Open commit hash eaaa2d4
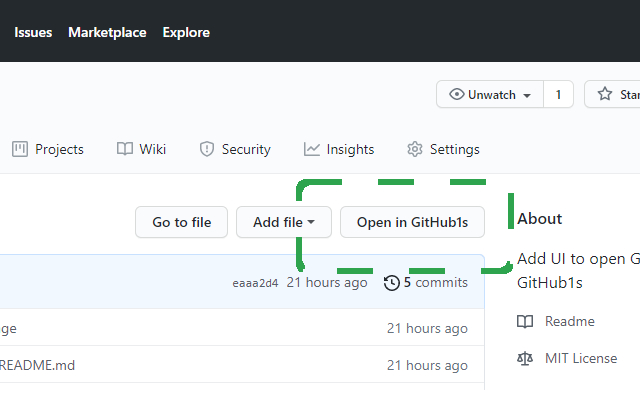Screen dimensions: 640x400 click(255, 283)
